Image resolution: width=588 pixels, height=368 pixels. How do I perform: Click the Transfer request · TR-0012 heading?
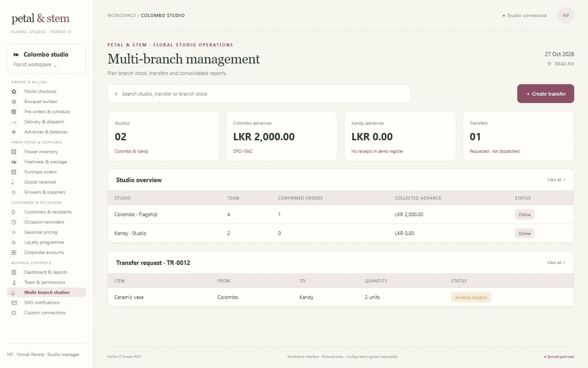(x=153, y=263)
